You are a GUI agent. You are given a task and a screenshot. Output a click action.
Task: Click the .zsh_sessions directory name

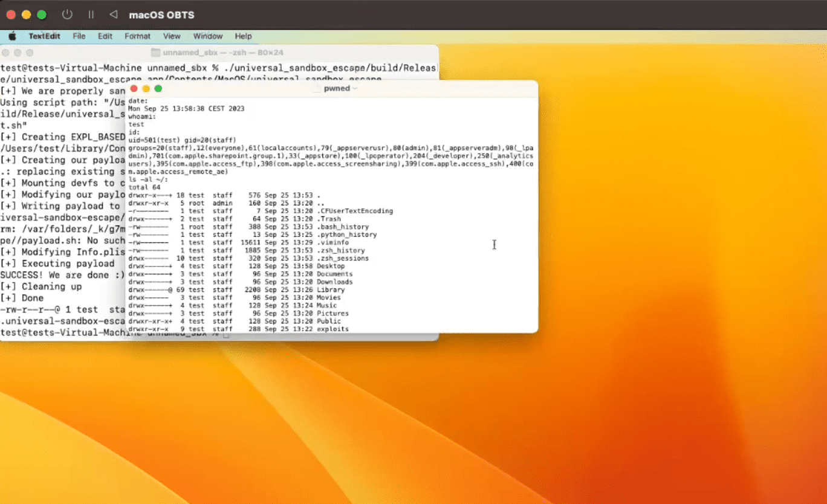coord(343,258)
